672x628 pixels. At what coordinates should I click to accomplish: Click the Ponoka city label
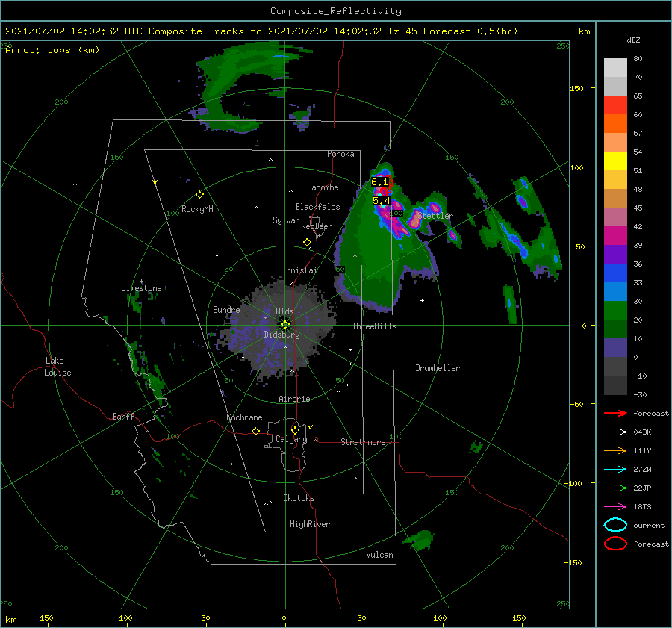pos(340,154)
